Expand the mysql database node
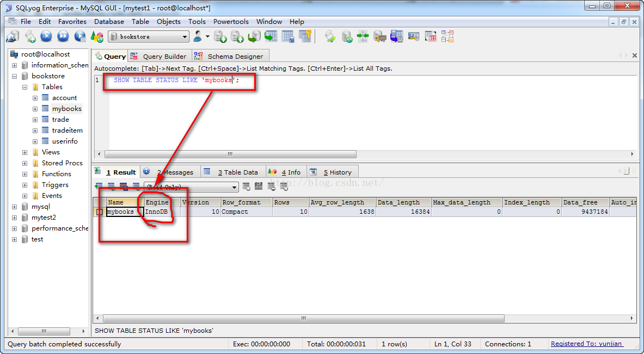Screen dimensions: 644x354 (x=14, y=207)
